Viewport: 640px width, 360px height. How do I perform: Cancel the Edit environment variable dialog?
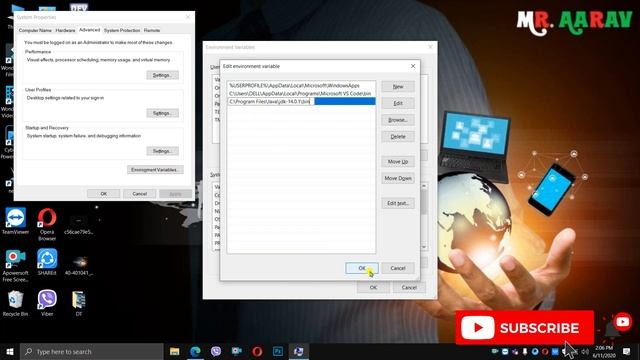398,268
